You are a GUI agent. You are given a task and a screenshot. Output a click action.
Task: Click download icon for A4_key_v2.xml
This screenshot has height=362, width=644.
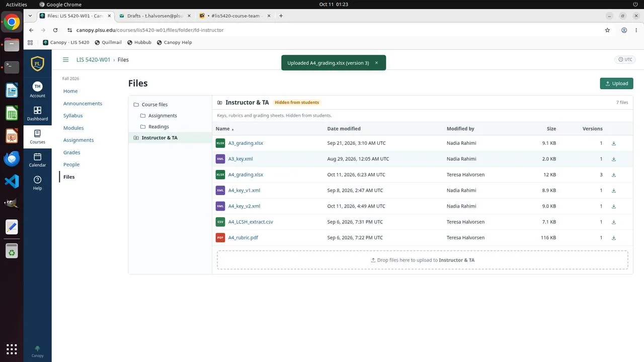(x=614, y=206)
